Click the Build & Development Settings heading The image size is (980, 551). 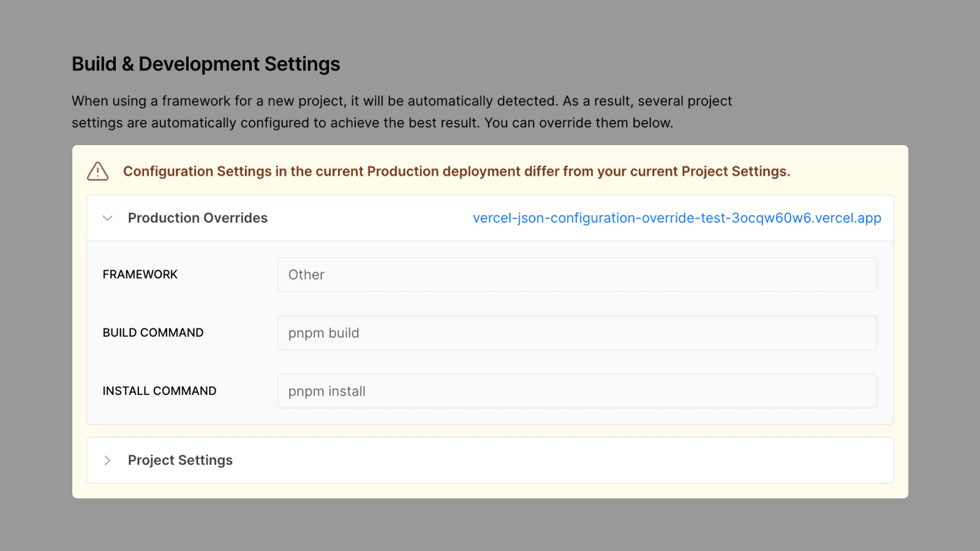(206, 64)
